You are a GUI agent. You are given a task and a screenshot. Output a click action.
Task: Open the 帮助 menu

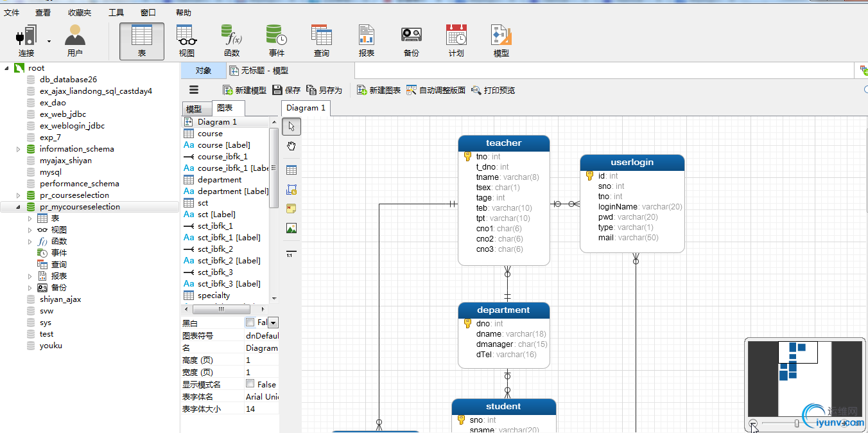click(x=183, y=13)
